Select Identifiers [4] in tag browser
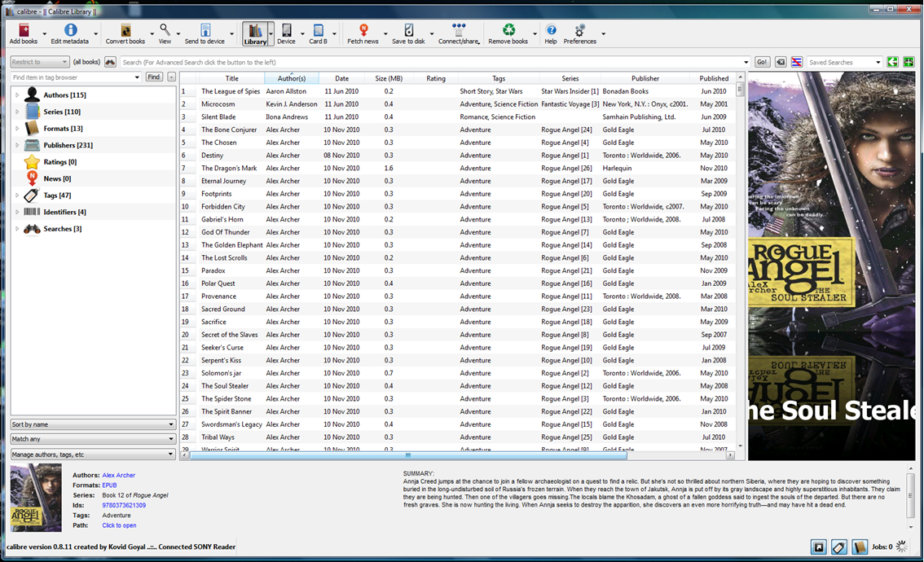924x562 pixels. (64, 212)
